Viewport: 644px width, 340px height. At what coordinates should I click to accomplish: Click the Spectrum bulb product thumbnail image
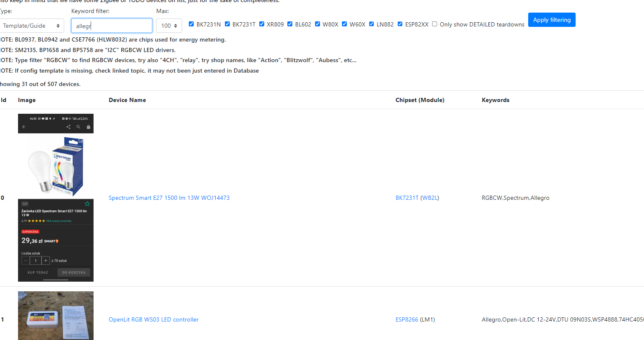[x=56, y=198]
